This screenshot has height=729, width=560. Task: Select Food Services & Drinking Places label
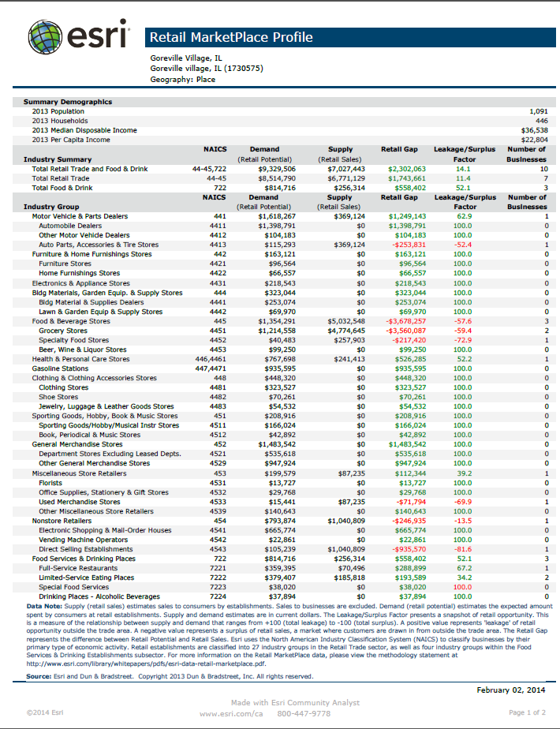(x=84, y=559)
